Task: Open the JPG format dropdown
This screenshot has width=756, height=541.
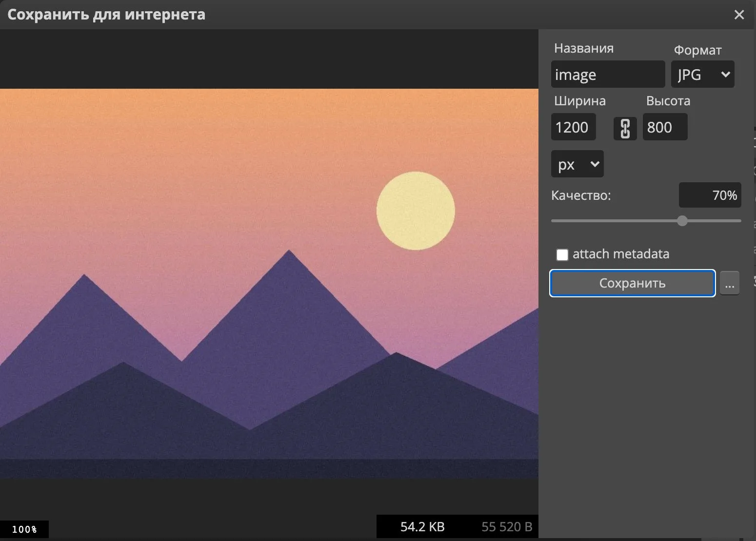Action: [702, 74]
